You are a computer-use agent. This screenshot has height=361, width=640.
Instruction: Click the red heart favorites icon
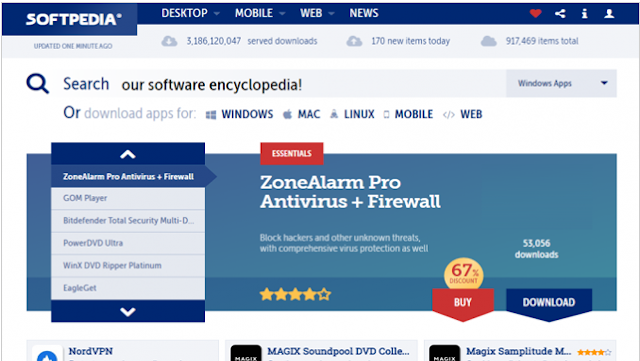[x=536, y=13]
